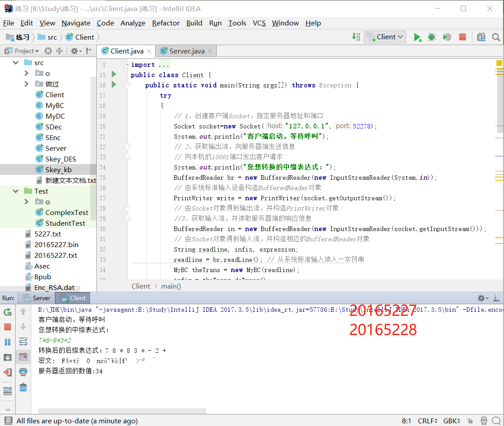Collapse main method fold at line 16
The height and width of the screenshot is (426, 504).
(x=127, y=85)
